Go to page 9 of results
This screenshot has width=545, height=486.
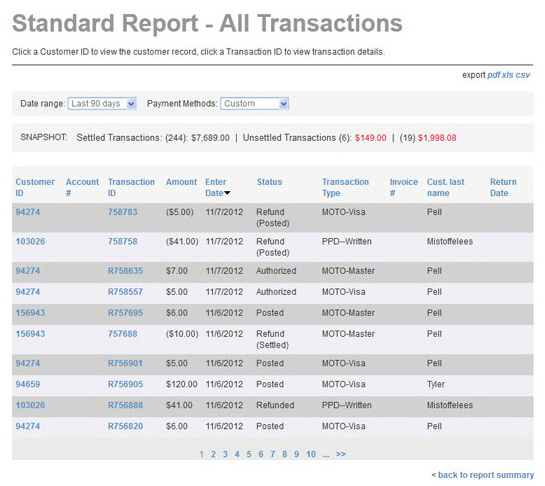pos(296,454)
